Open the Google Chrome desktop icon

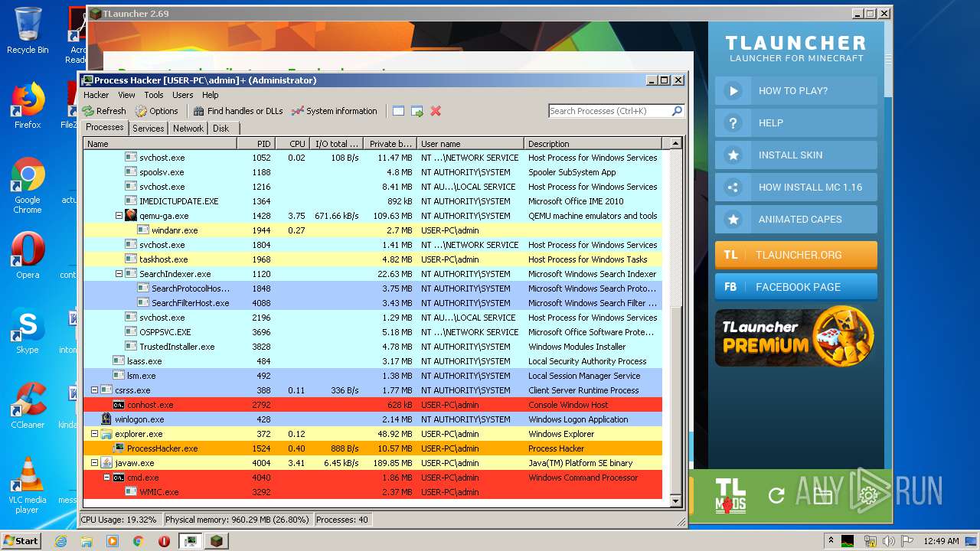(x=28, y=184)
